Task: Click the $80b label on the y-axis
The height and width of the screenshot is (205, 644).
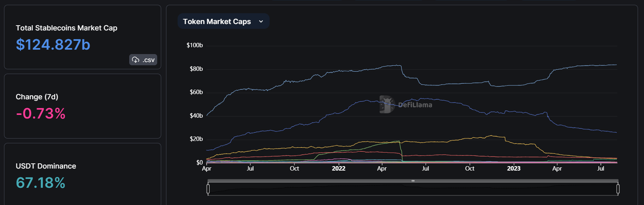Action: tap(196, 69)
